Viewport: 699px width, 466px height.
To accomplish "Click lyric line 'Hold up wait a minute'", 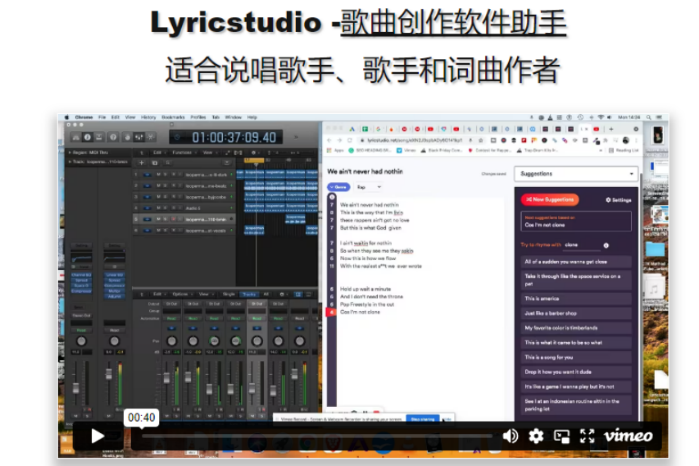I will [366, 289].
